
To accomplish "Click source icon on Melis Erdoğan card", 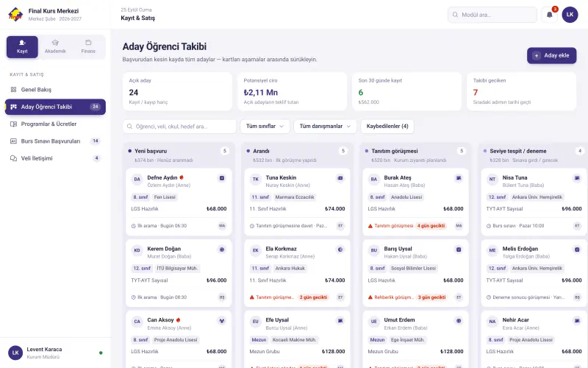I will click(577, 250).
